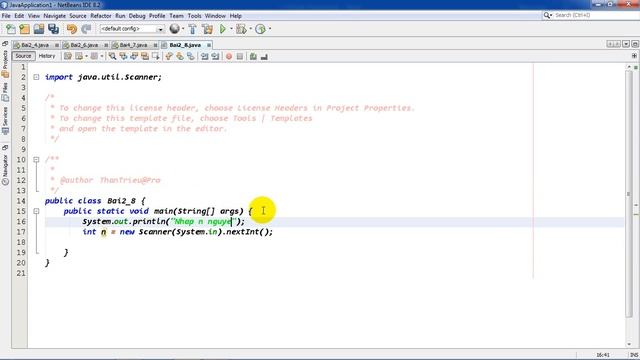Switch editor to Source view
This screenshot has width=640, height=360.
(x=23, y=56)
